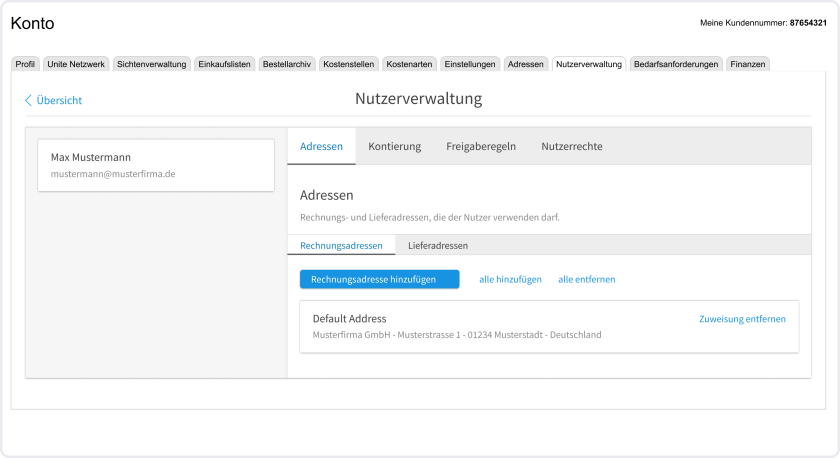This screenshot has height=458, width=840.
Task: Open the Profil tab
Action: tap(26, 64)
